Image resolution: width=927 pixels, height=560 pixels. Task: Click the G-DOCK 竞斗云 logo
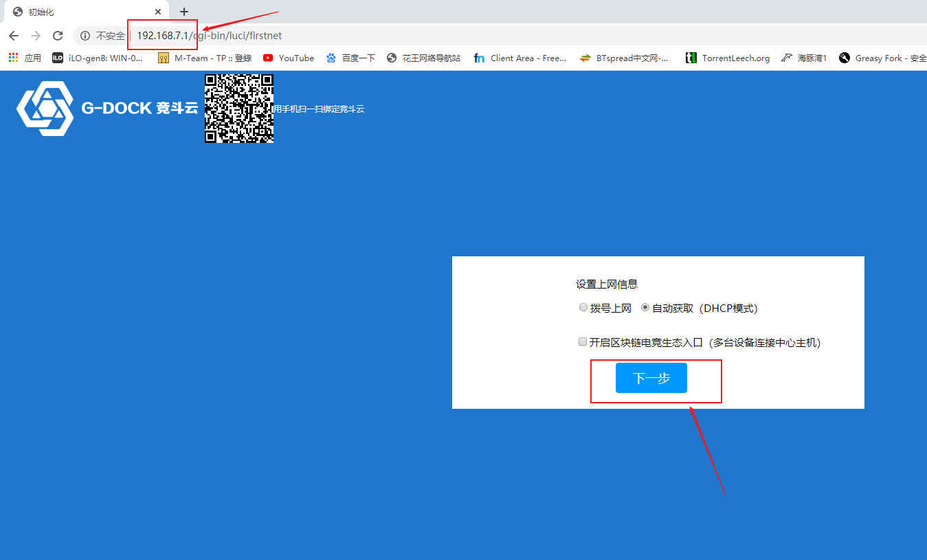[x=107, y=109]
